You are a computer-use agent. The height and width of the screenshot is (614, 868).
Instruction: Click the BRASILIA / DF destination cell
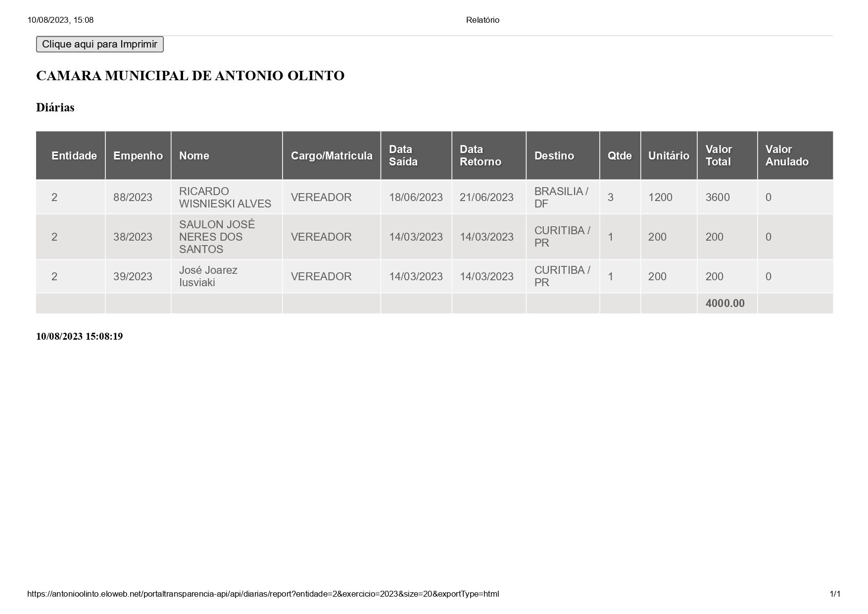[x=561, y=198]
